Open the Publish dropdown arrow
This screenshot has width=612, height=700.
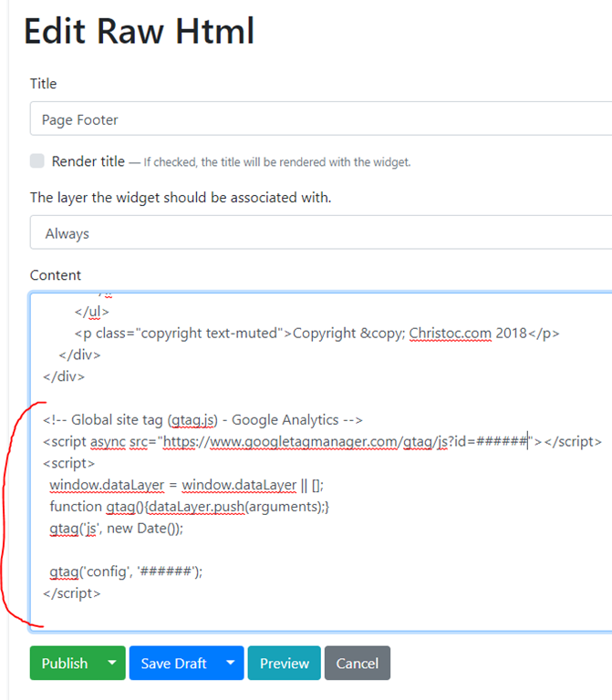(112, 663)
